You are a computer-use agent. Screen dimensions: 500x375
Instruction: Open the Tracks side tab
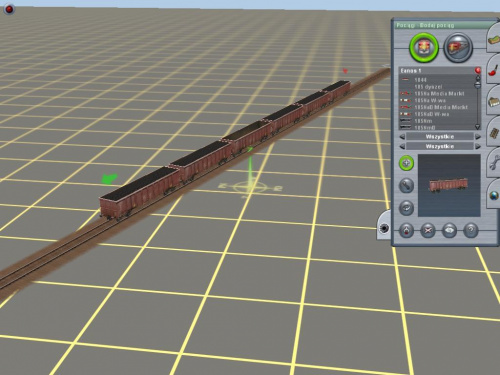tap(494, 133)
